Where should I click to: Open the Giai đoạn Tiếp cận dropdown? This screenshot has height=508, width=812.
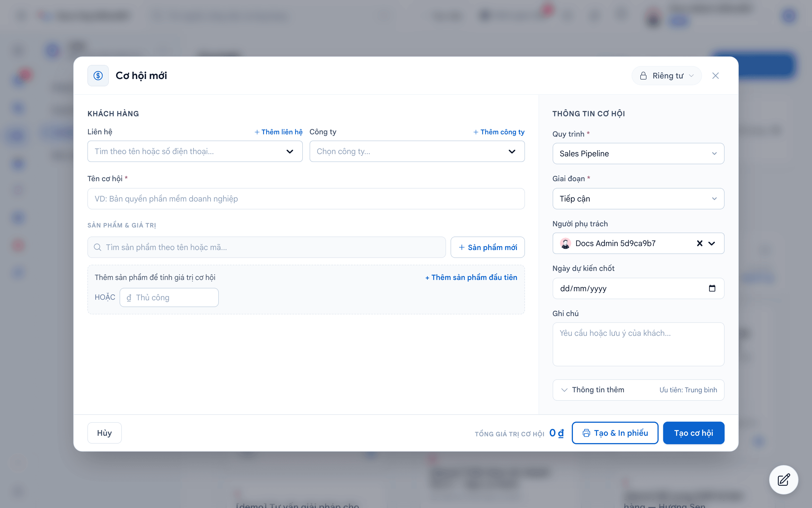click(638, 199)
